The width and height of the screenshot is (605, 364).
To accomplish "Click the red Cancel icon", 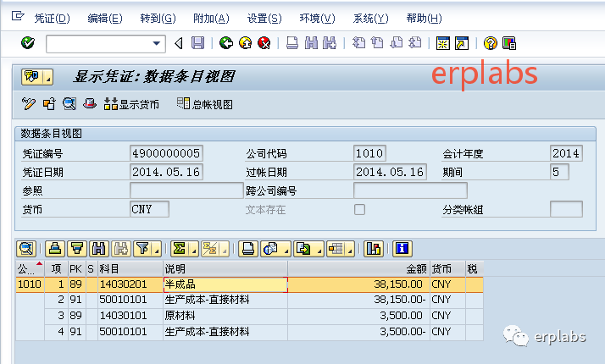I will 264,43.
